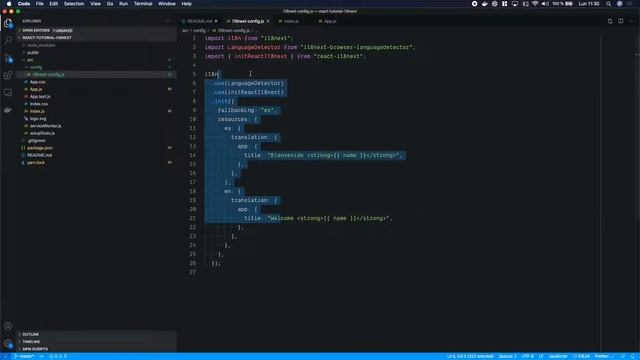
Task: Click the cursor position Ln Col status item
Action: point(470,356)
